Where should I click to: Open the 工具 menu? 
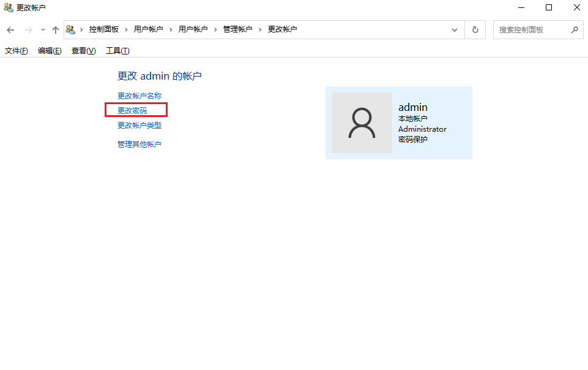(x=116, y=50)
